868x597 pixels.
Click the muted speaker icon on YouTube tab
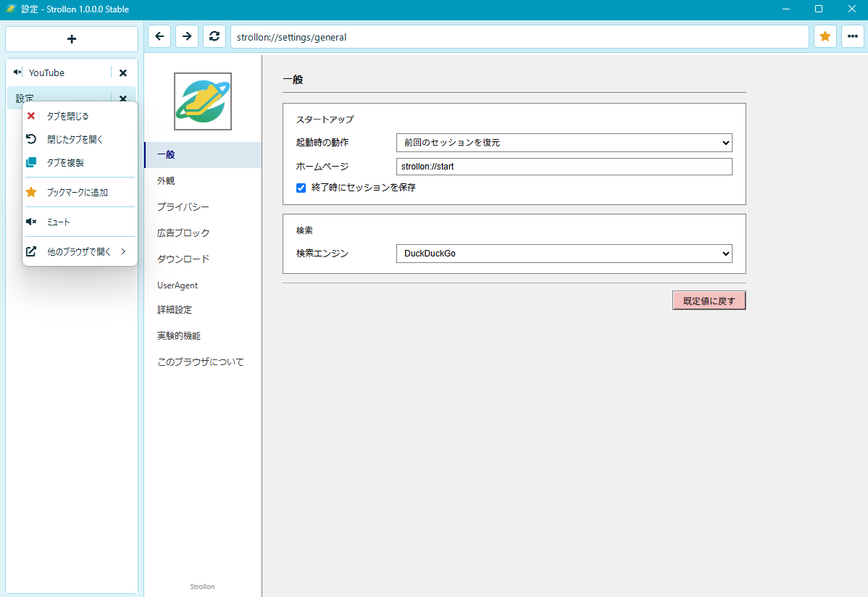pyautogui.click(x=17, y=72)
